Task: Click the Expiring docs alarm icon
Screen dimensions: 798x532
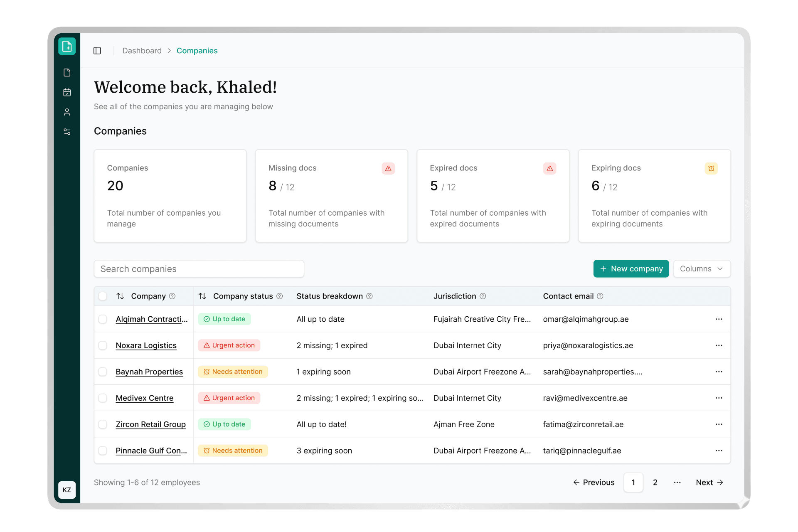Action: (711, 168)
